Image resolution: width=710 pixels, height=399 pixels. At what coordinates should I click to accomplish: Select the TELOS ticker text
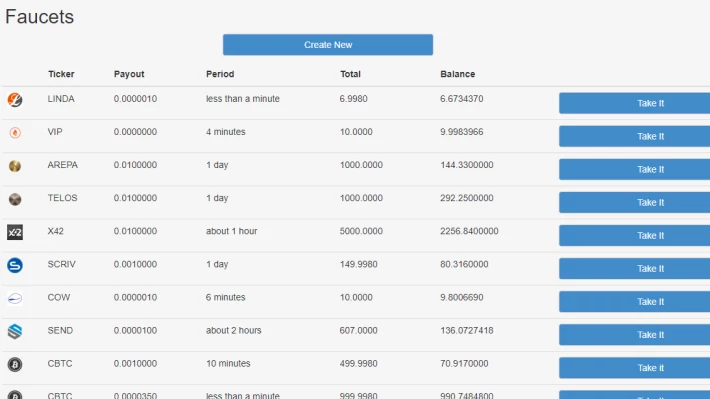pyautogui.click(x=62, y=198)
